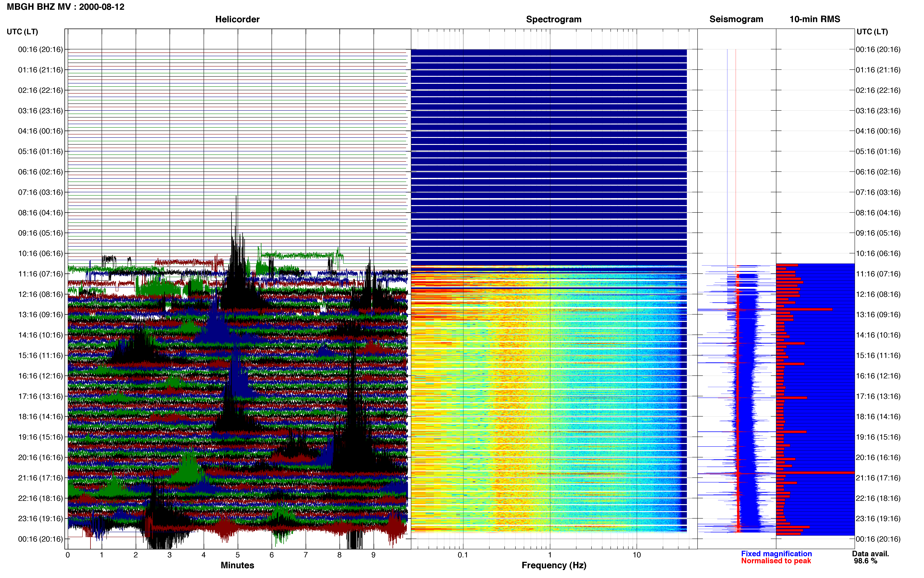Select the Fixed magnification legend text
This screenshot has width=924, height=578.
click(x=776, y=554)
